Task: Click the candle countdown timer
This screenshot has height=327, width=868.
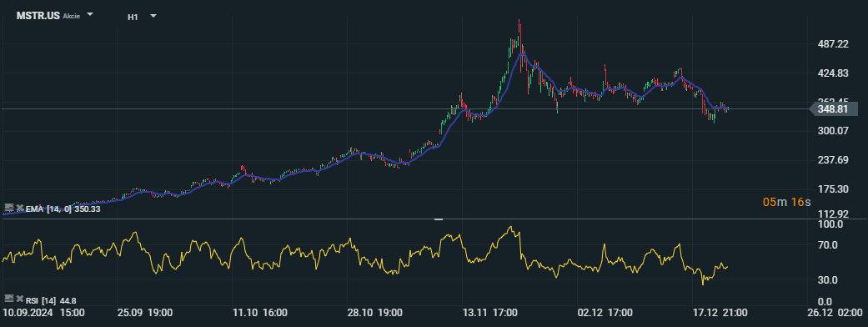Action: pyautogui.click(x=786, y=202)
